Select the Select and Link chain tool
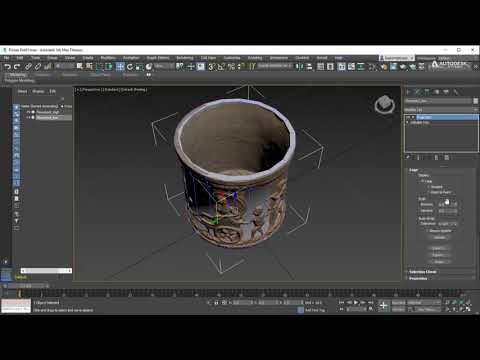480x360 pixels. [x=28, y=67]
